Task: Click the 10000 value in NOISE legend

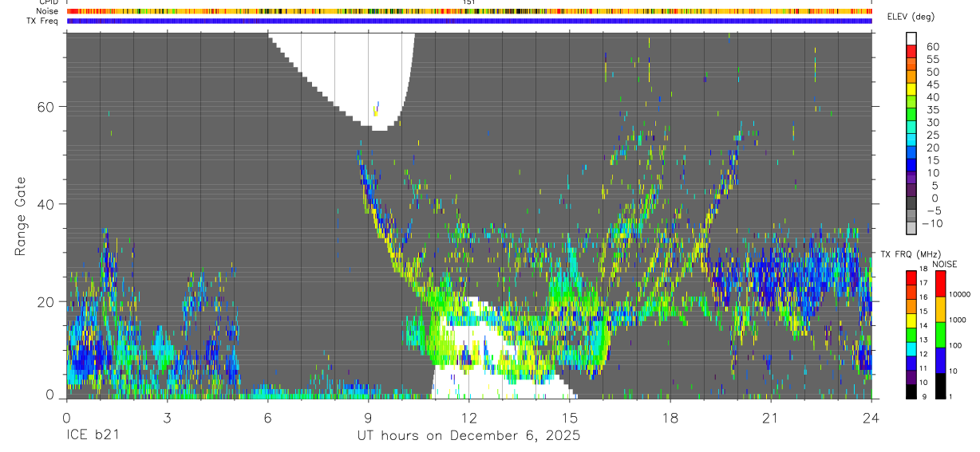Action: pyautogui.click(x=959, y=295)
